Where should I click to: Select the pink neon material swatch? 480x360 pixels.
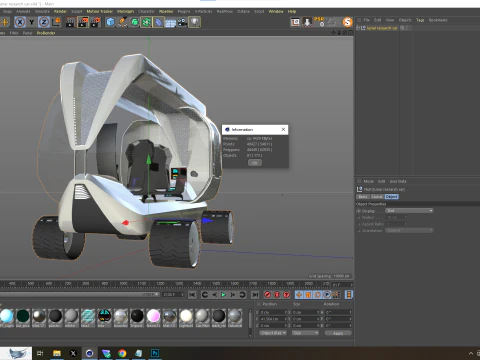153,316
